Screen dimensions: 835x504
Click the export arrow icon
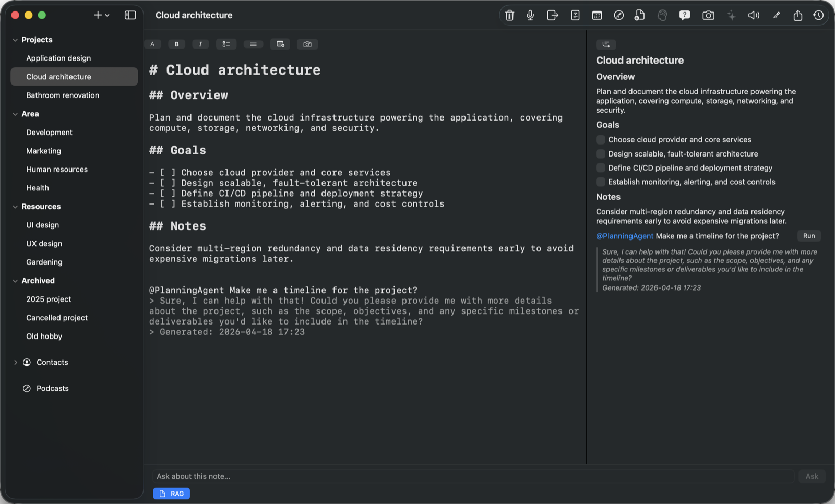[553, 16]
